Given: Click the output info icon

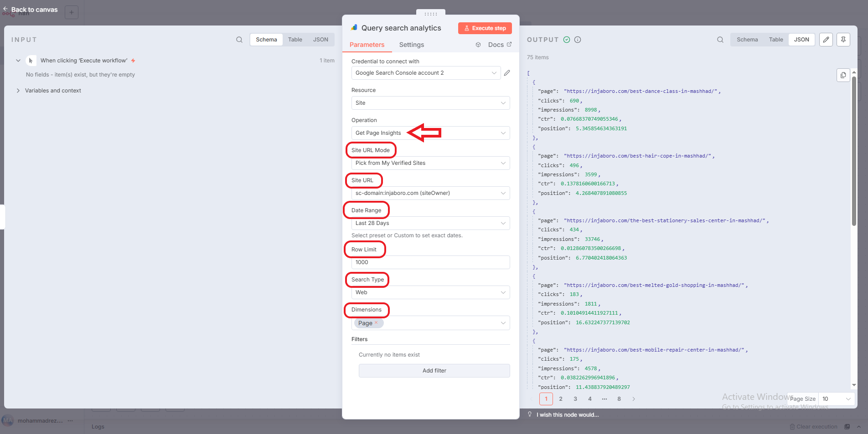Looking at the screenshot, I should pos(578,40).
